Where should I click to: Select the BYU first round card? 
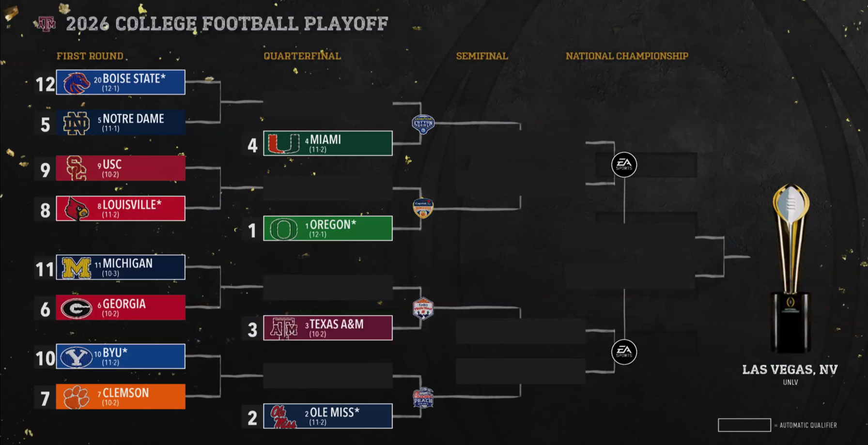[121, 356]
